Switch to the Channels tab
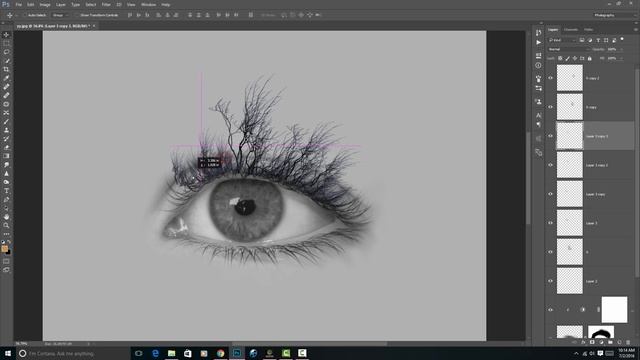 click(x=571, y=29)
